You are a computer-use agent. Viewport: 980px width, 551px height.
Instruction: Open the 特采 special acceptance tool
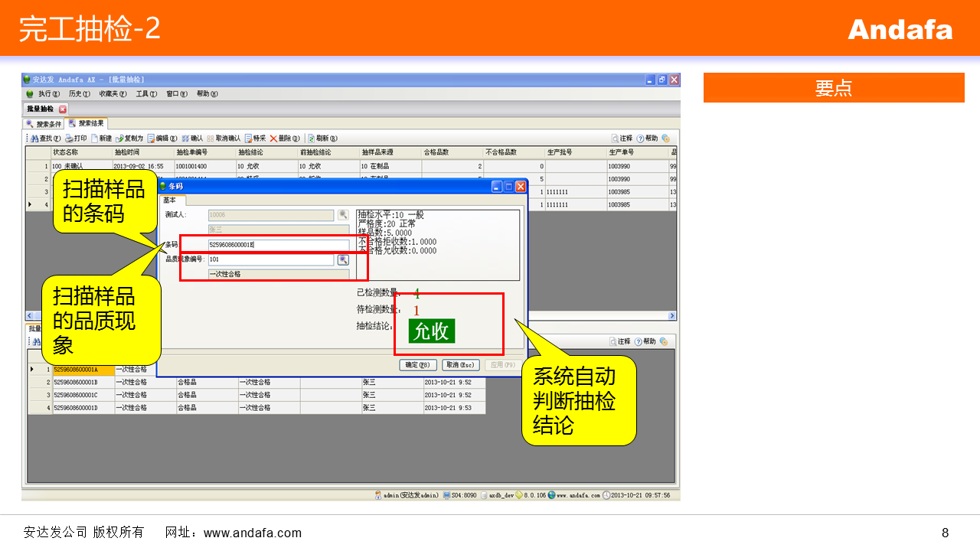point(249,139)
